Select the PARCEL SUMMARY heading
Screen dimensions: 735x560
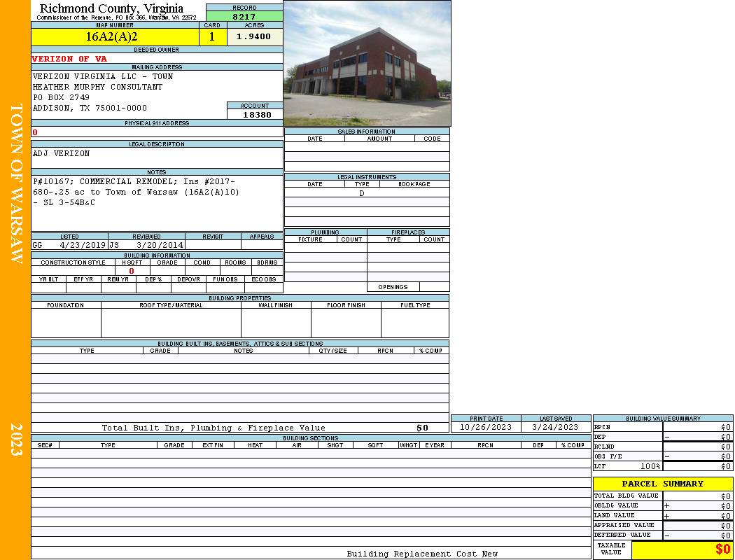coord(663,484)
